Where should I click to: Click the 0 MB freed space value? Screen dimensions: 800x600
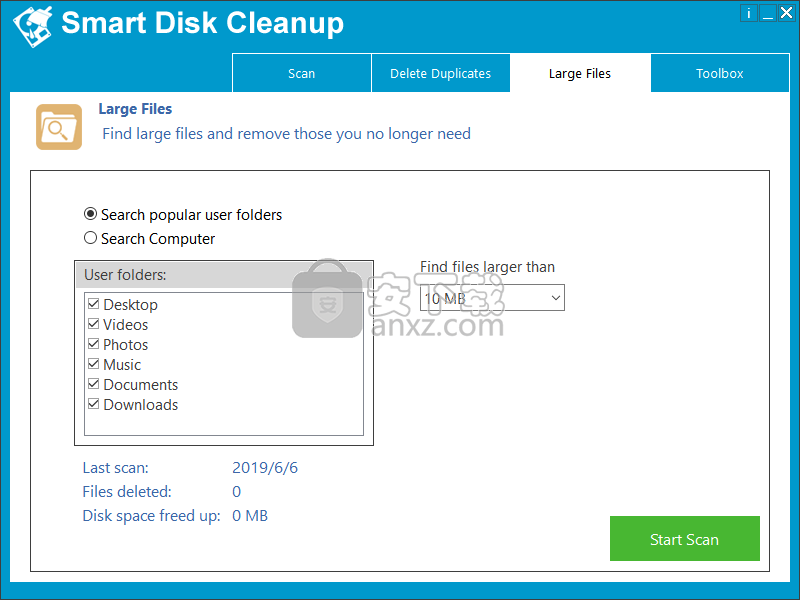click(250, 516)
